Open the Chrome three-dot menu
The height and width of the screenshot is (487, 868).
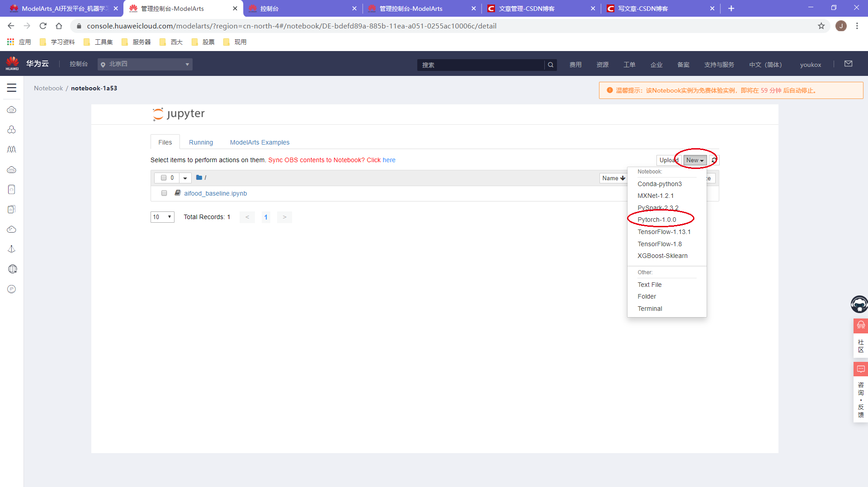click(x=857, y=26)
